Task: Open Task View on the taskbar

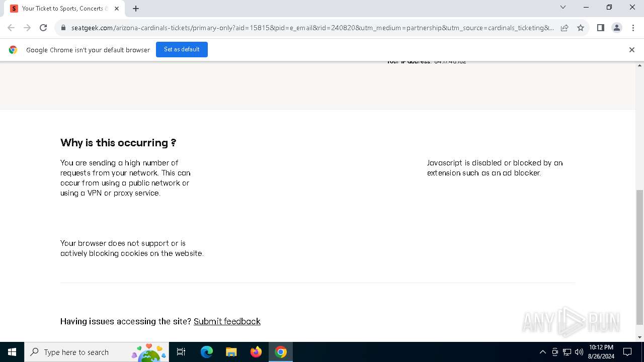Action: tap(181, 352)
